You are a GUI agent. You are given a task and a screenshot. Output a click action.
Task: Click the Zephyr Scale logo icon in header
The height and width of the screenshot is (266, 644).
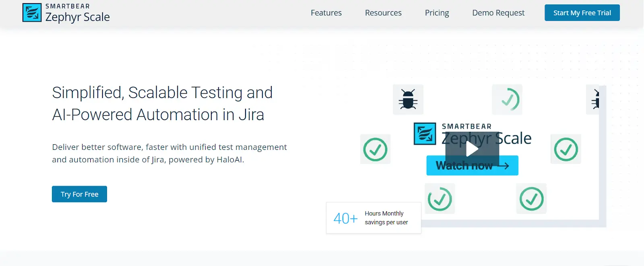click(x=32, y=12)
